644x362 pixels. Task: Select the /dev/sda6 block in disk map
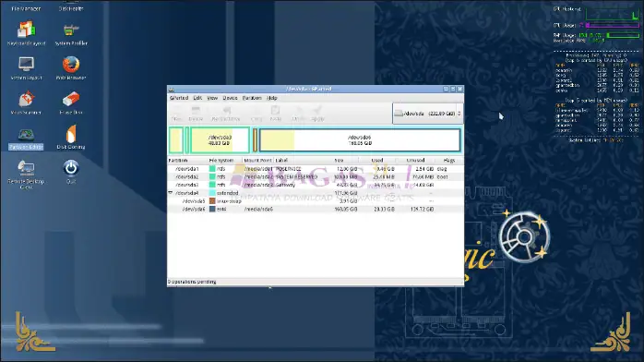[x=360, y=140]
